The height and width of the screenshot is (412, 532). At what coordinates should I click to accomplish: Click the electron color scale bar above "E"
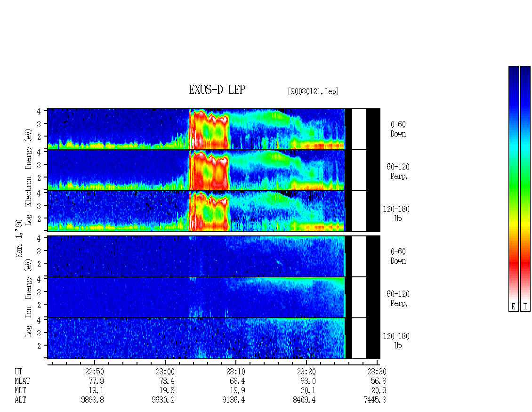(513, 184)
